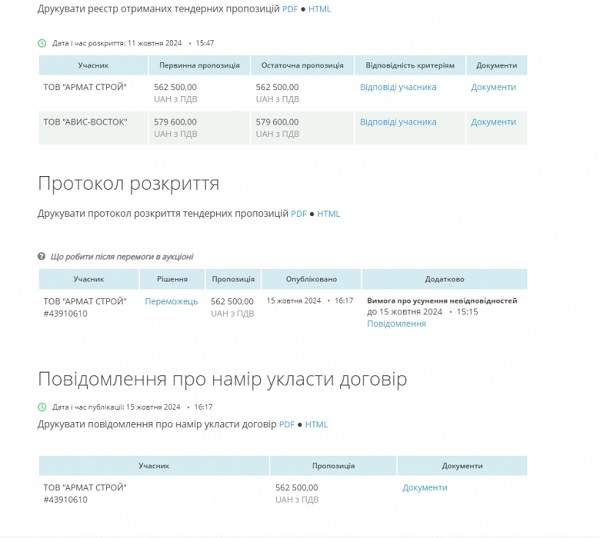Click the Опубліковано column header

tap(311, 279)
